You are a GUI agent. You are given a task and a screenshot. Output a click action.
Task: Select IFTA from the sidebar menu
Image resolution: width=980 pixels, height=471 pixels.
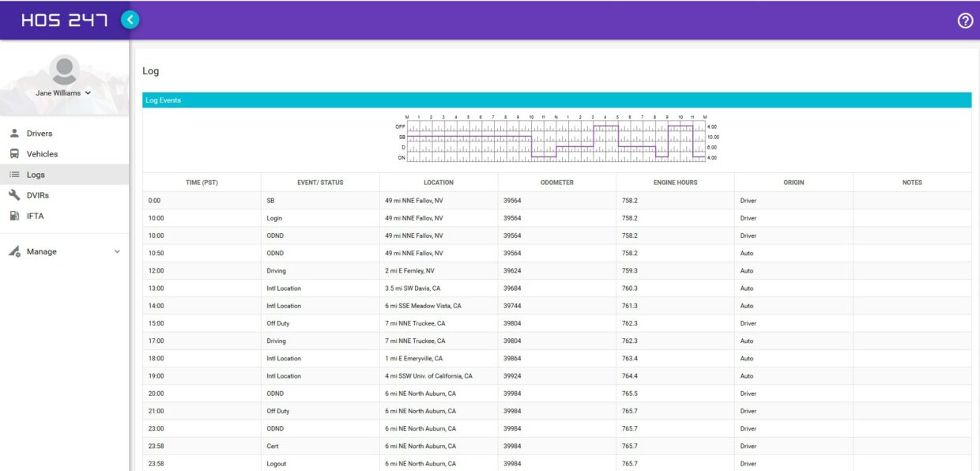pos(34,215)
